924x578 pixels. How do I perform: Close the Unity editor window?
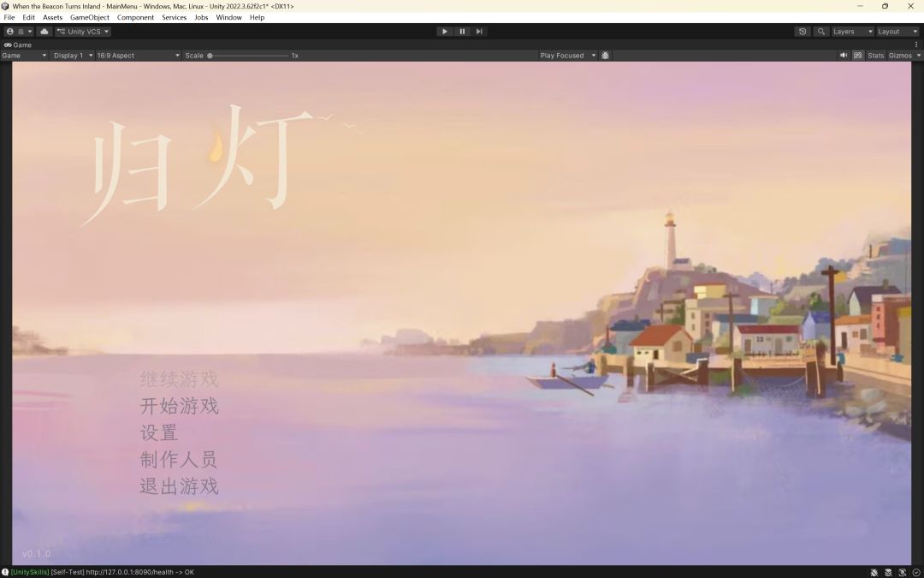point(910,6)
